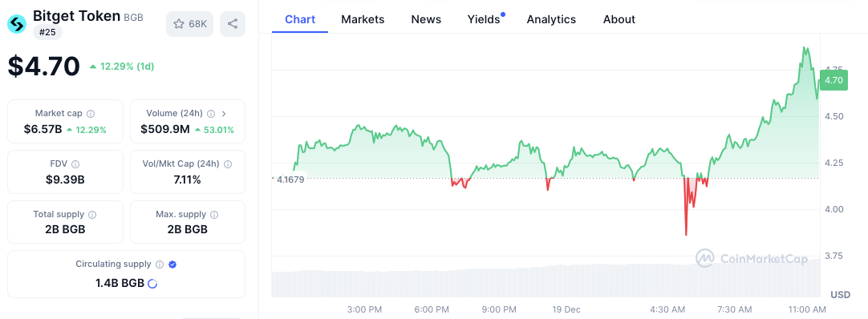
Task: Click the CoinMarketCap watermark on chart
Action: 751,258
